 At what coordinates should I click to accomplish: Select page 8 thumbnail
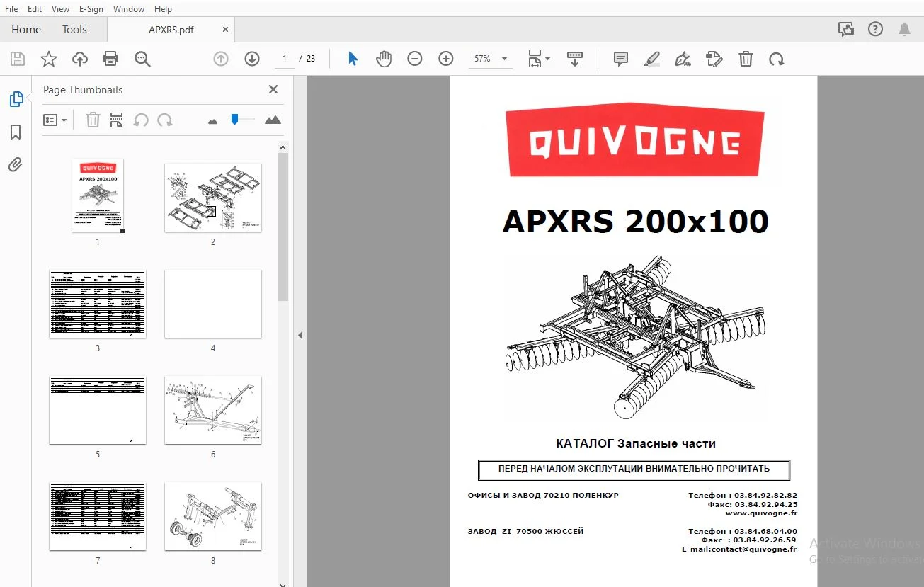pos(213,516)
